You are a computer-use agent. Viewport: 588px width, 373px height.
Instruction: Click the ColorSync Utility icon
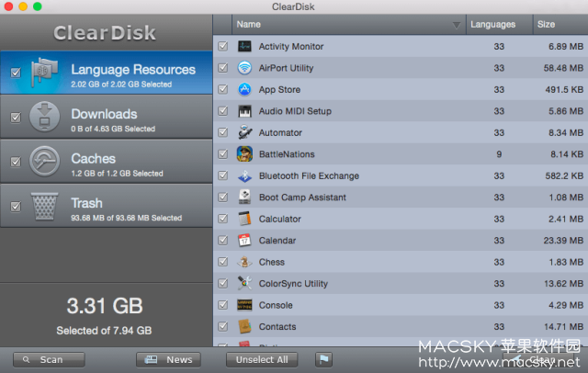point(244,283)
